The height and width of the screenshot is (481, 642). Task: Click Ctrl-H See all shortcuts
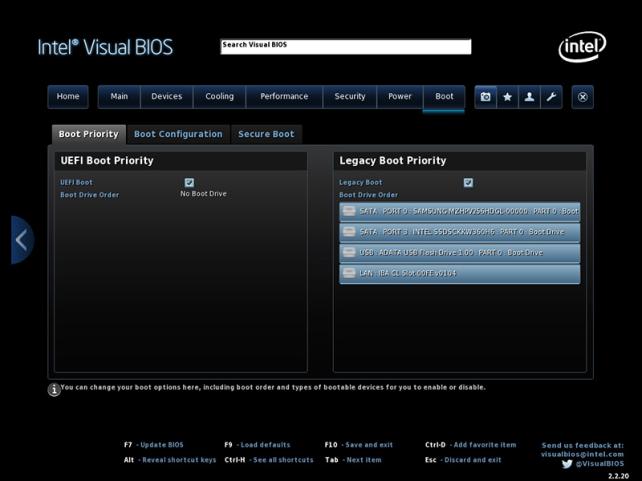[269, 460]
